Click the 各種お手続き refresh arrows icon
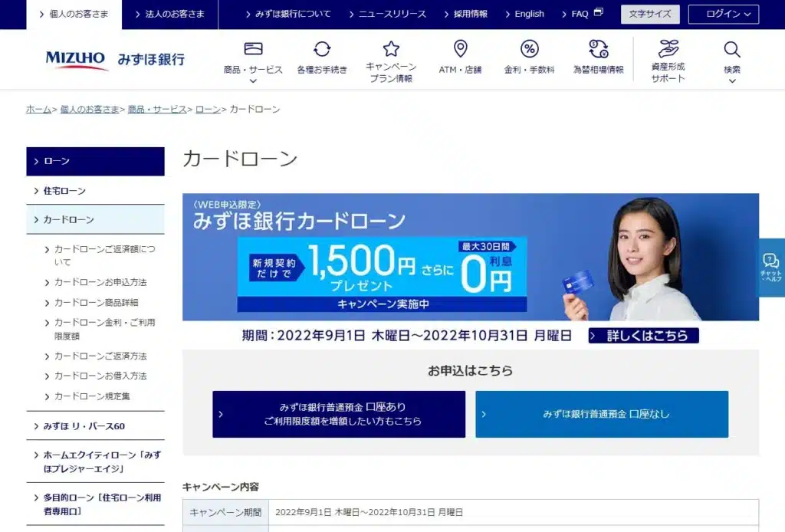 click(x=322, y=48)
